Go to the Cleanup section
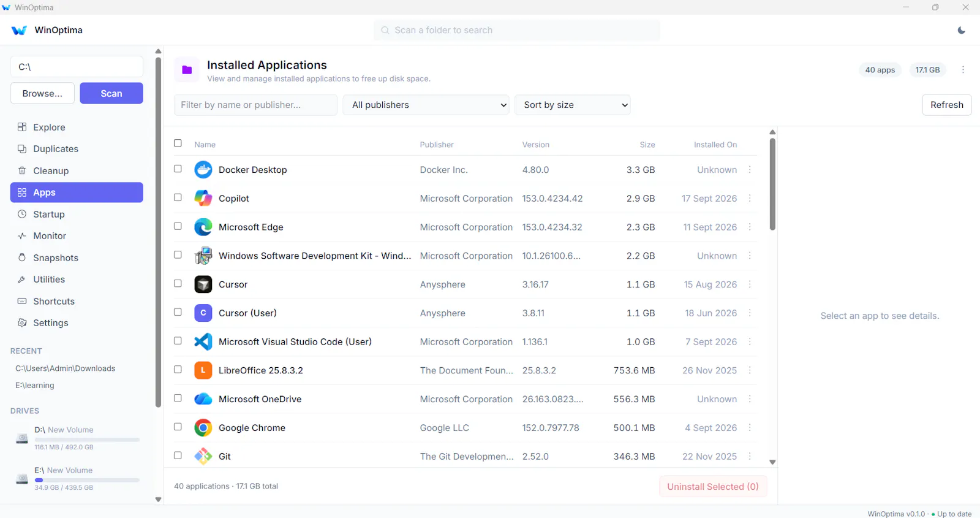Viewport: 980px width, 518px height. (77, 170)
